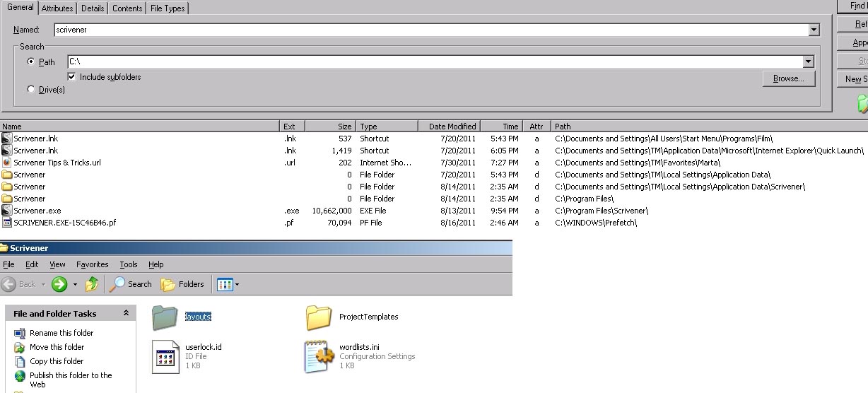This screenshot has height=393, width=868.
Task: Open the Favorites menu in Scrivener window
Action: point(93,264)
